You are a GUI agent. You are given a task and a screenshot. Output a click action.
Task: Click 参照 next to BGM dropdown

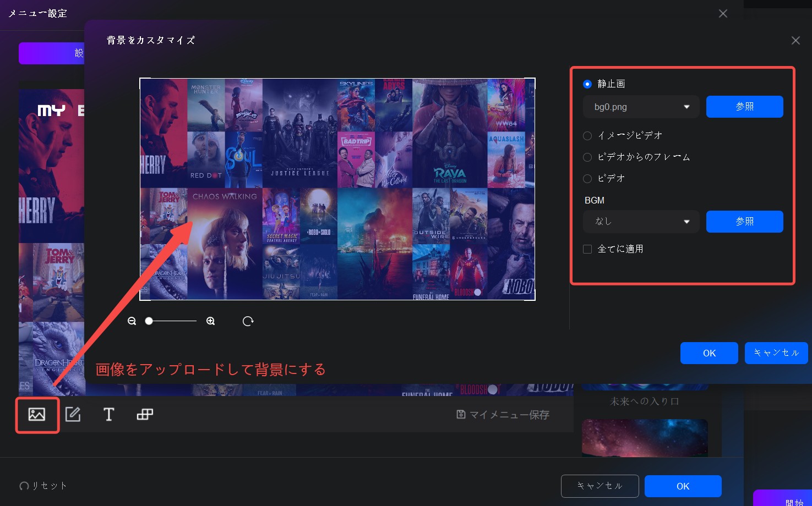click(745, 222)
